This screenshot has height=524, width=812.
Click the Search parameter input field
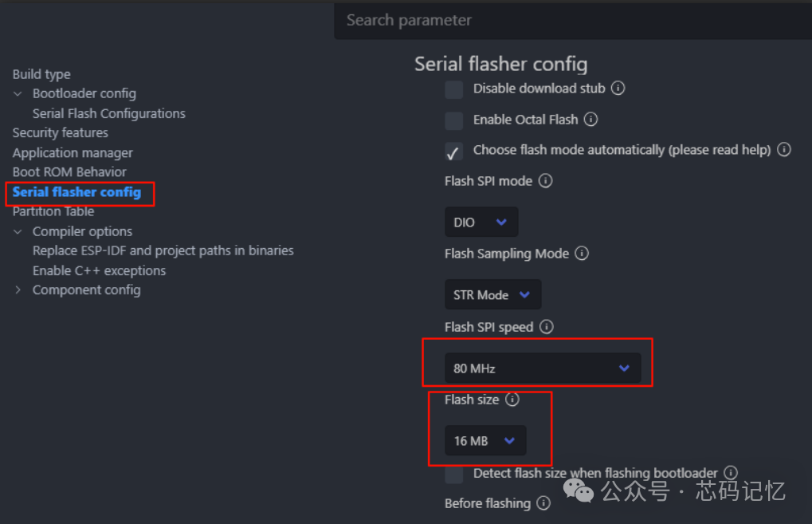tap(572, 20)
